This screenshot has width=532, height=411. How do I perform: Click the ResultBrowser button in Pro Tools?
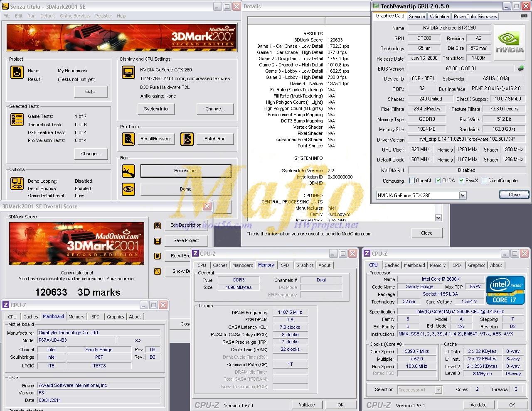156,139
